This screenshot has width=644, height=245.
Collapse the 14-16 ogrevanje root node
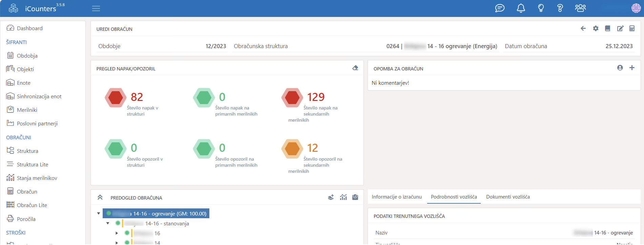pyautogui.click(x=99, y=213)
